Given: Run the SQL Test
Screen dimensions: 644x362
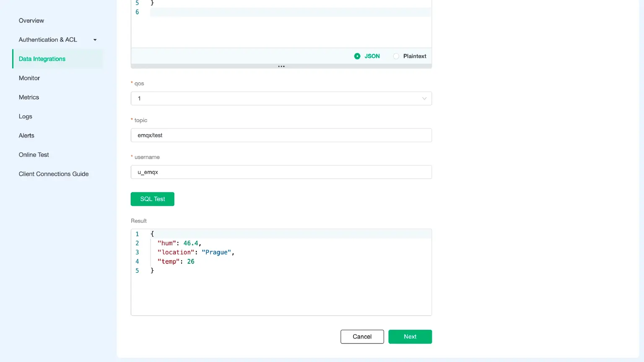Looking at the screenshot, I should click(152, 199).
